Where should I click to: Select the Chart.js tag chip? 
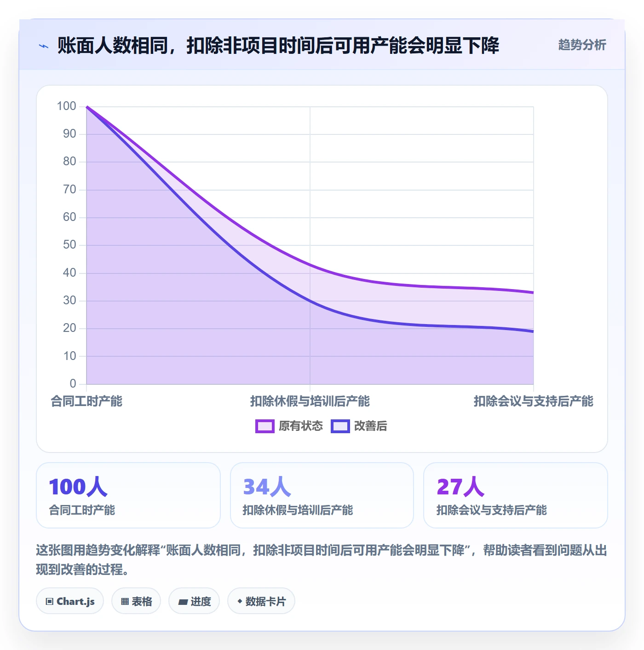tap(70, 601)
